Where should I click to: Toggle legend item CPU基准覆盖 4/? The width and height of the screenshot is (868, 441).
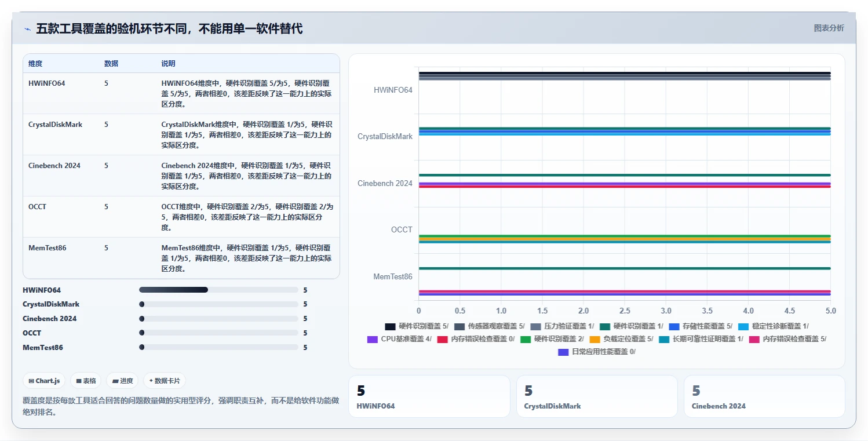tap(400, 339)
